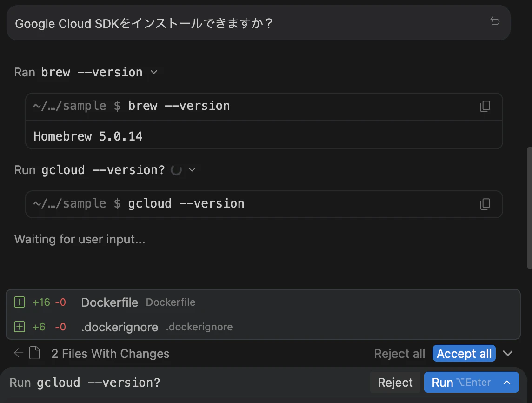Click the back arrow next to 2 Files With Changes

(19, 353)
